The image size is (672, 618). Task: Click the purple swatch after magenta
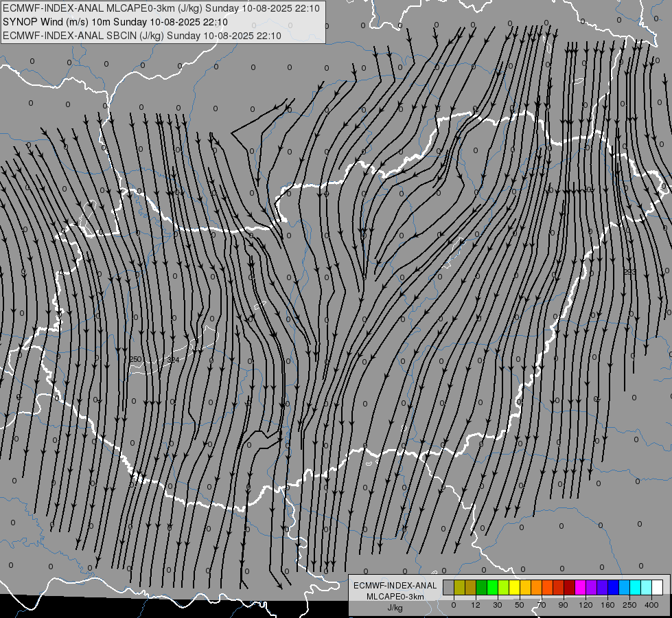(592, 587)
